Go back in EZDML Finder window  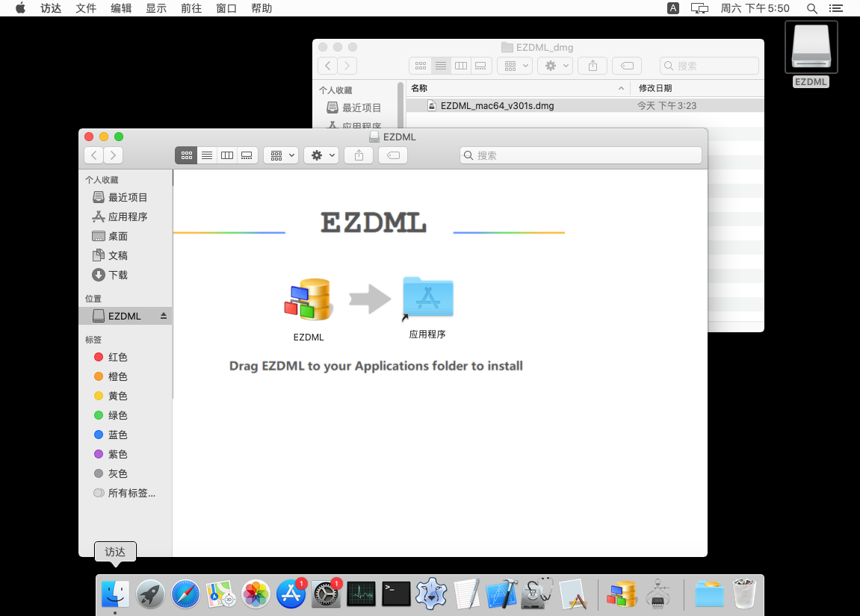94,155
